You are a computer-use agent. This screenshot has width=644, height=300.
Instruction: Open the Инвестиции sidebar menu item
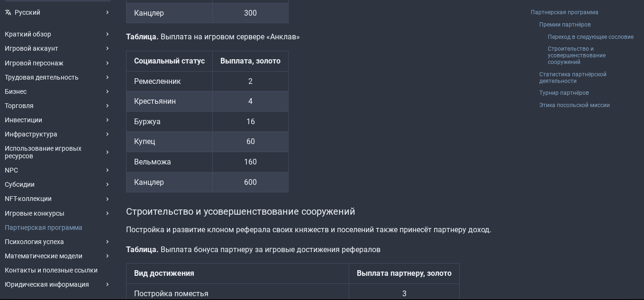point(24,120)
